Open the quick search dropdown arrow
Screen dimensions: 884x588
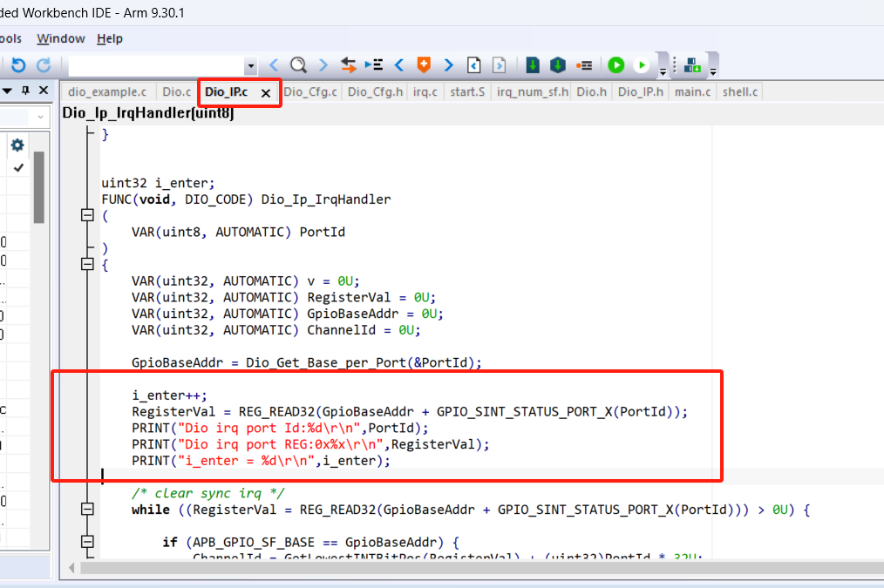pos(251,66)
